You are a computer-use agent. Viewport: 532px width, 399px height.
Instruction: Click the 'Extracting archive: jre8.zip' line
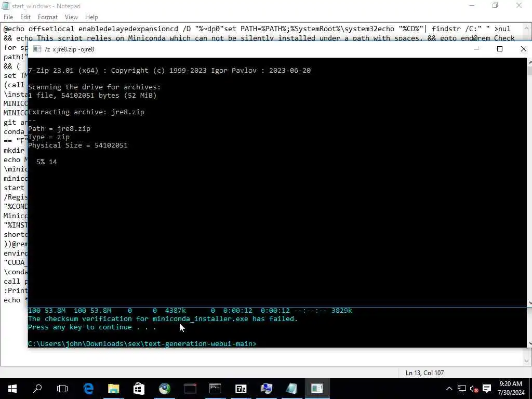click(86, 112)
